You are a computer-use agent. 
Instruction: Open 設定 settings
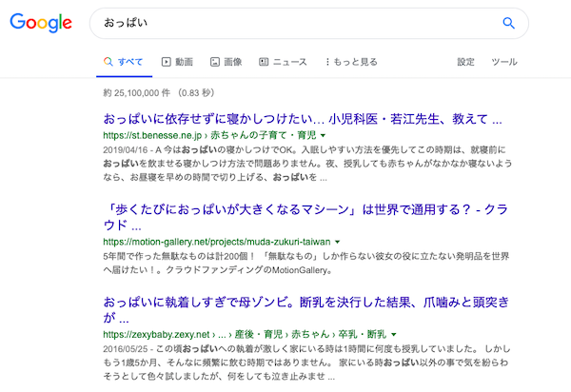pos(465,62)
